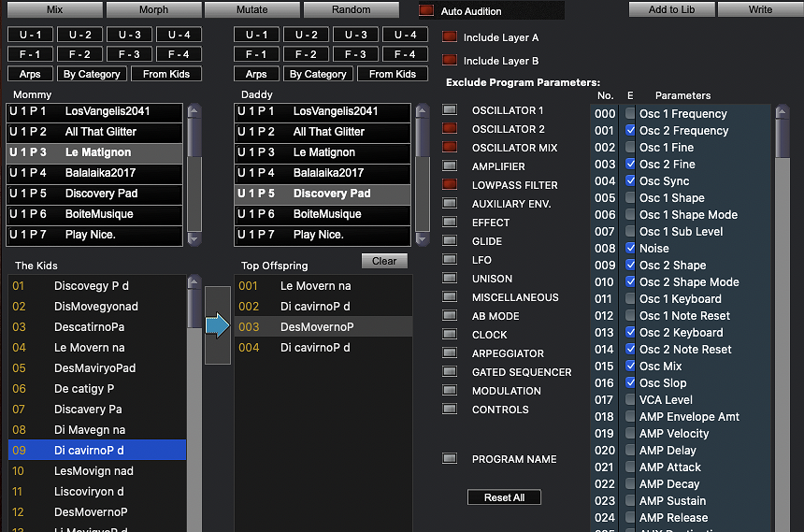Toggle the OSCILLATOR MIX exclude LED

click(x=450, y=148)
